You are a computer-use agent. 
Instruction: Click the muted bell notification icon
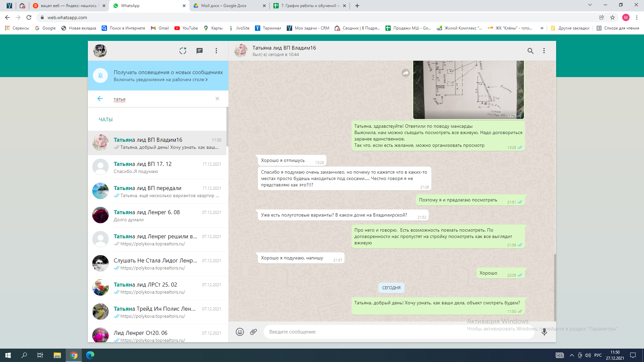click(100, 75)
